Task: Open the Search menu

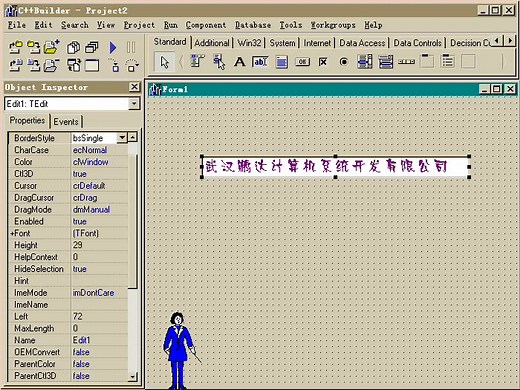Action: tap(75, 25)
